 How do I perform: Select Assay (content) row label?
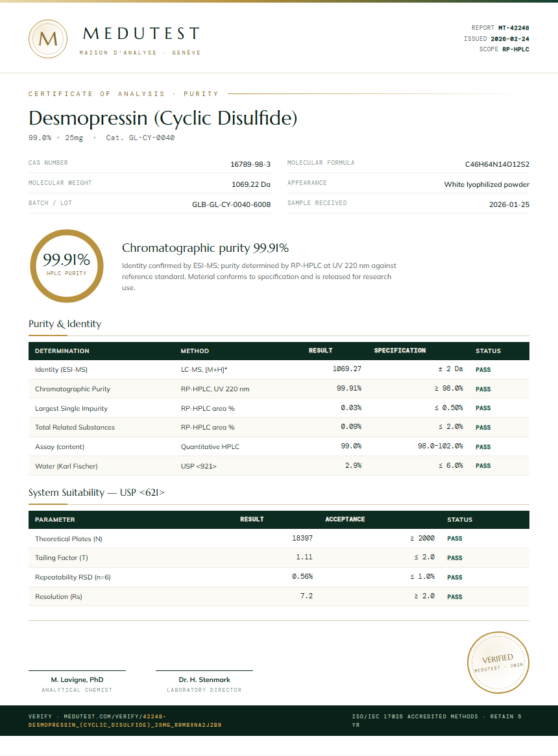click(59, 447)
